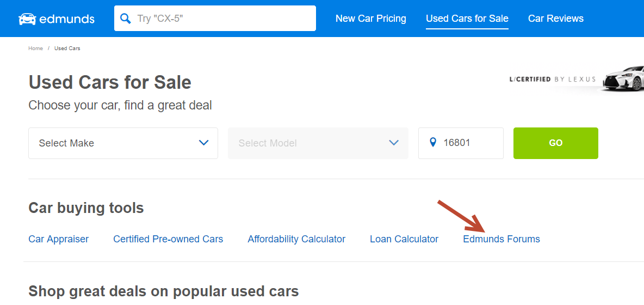
Task: Click the ZIP code field showing 16801
Action: [461, 143]
